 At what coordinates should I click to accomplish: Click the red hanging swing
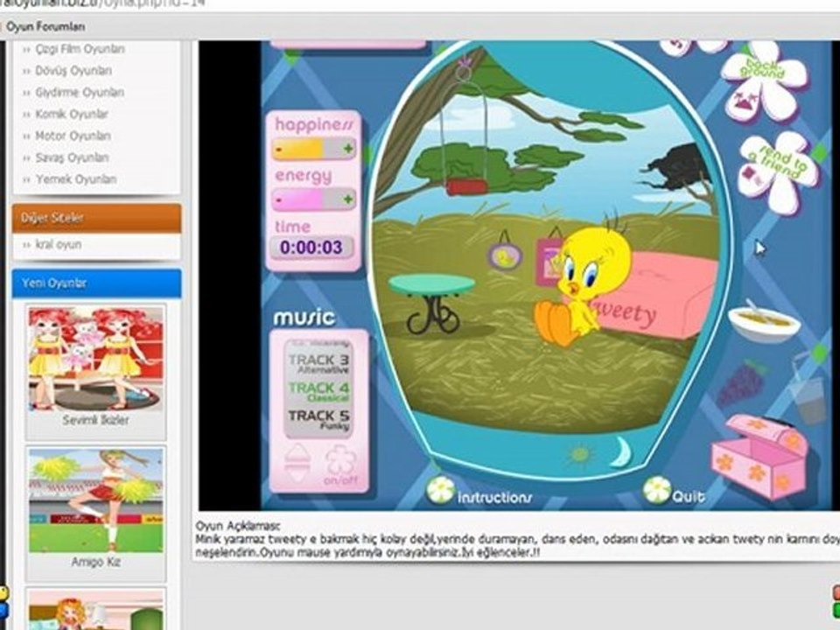[x=467, y=187]
